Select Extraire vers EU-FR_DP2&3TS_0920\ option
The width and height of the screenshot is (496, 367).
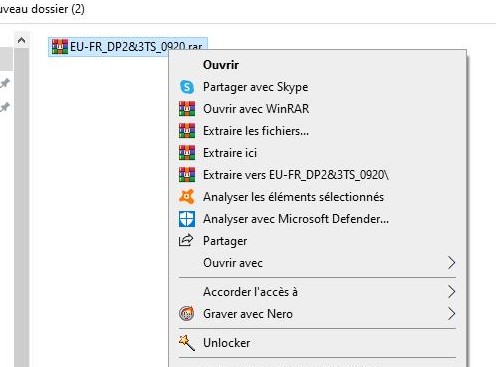pos(296,175)
